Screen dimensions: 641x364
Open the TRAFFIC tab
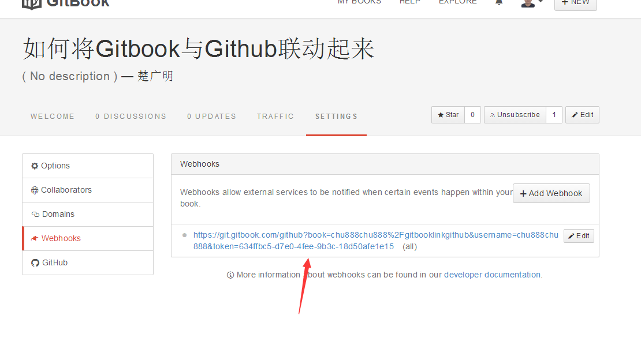[275, 117]
